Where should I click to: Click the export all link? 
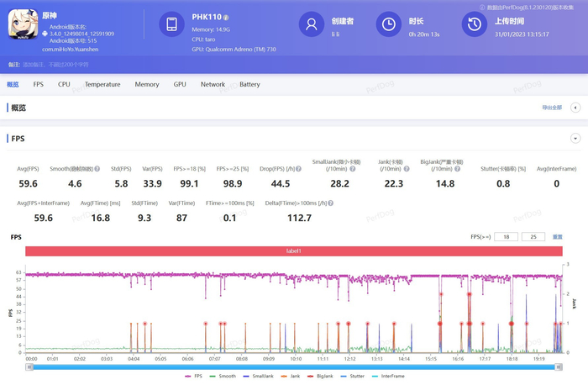[x=551, y=108]
